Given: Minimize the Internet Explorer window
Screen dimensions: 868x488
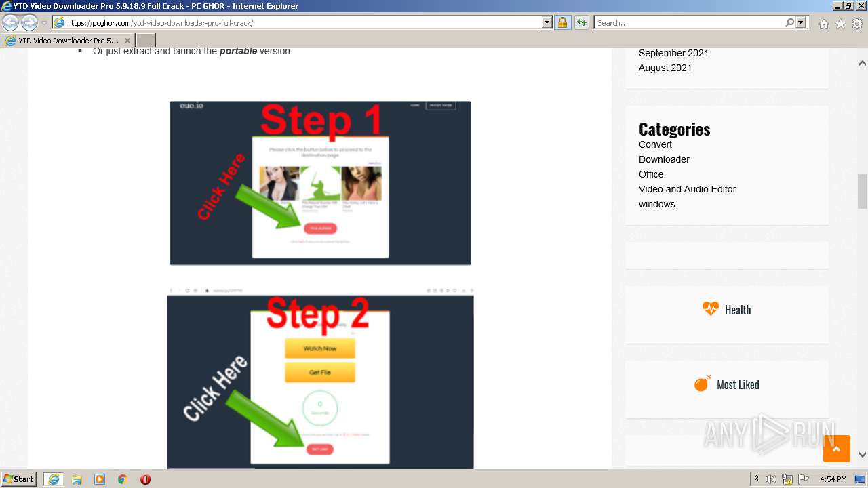Looking at the screenshot, I should pos(837,6).
